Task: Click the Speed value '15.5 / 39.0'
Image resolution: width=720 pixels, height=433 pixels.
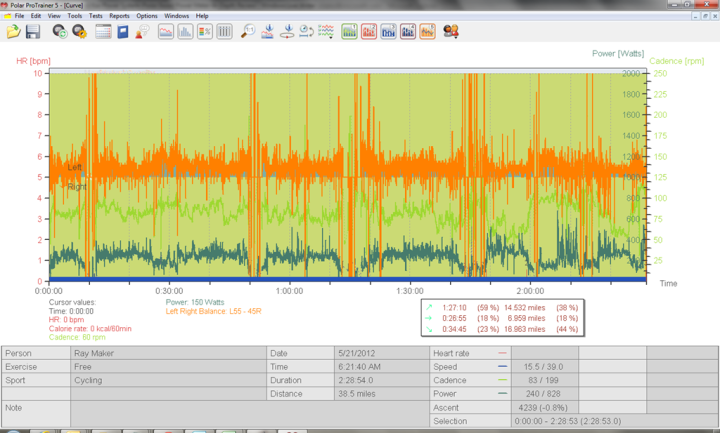Action: (x=543, y=367)
